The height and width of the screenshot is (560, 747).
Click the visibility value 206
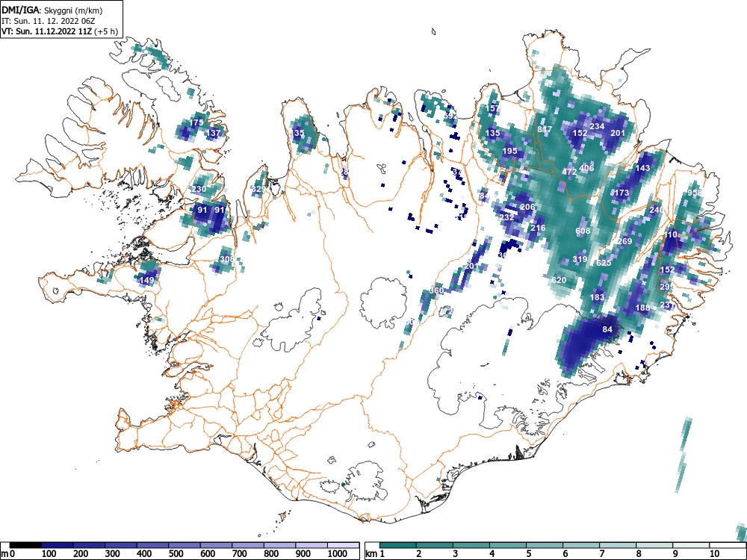[x=527, y=207]
